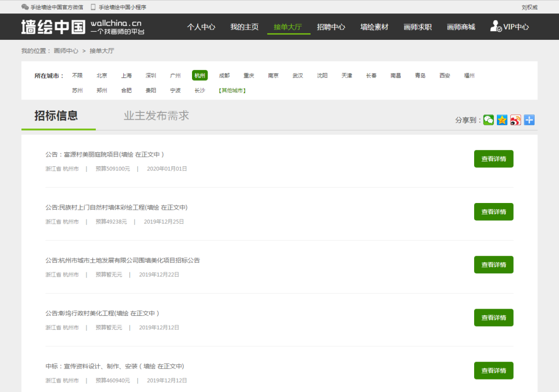This screenshot has height=392, width=559.
Task: Click the phone mini-program icon at top
Action: (93, 7)
